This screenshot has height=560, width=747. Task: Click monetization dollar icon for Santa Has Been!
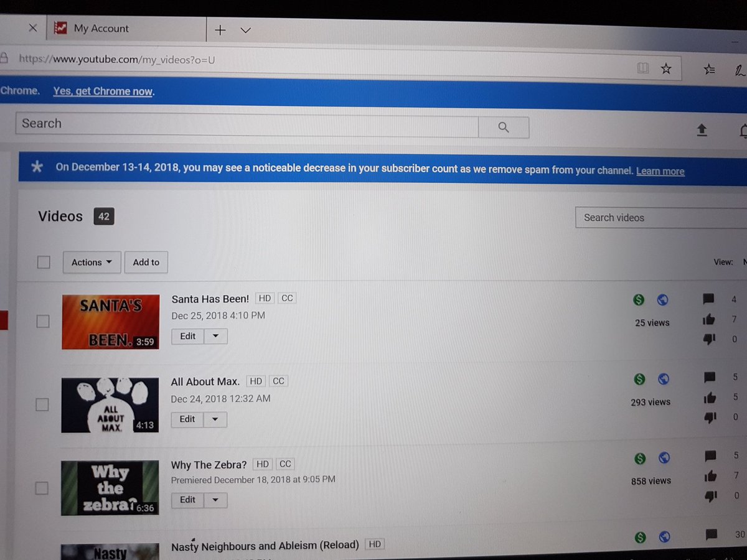(x=638, y=300)
